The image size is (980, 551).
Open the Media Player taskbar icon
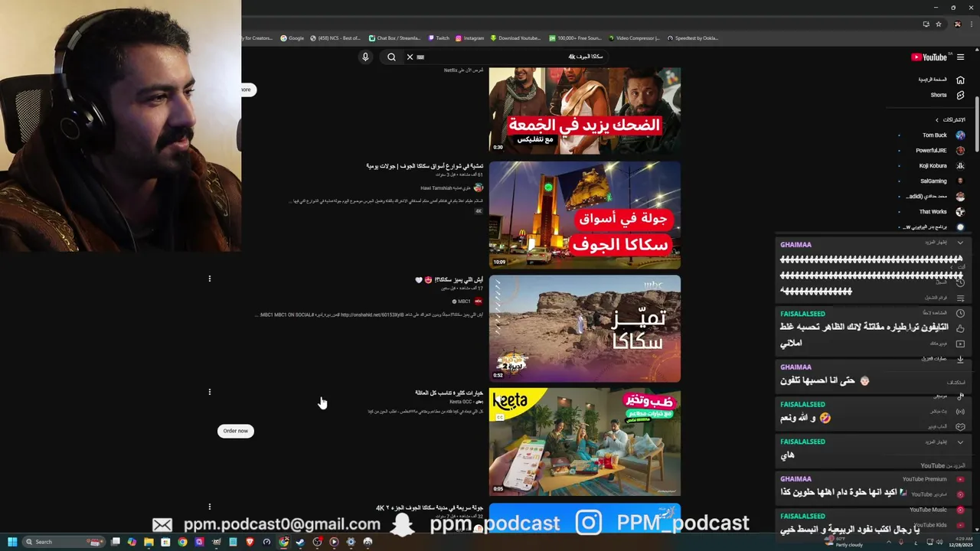pos(334,542)
